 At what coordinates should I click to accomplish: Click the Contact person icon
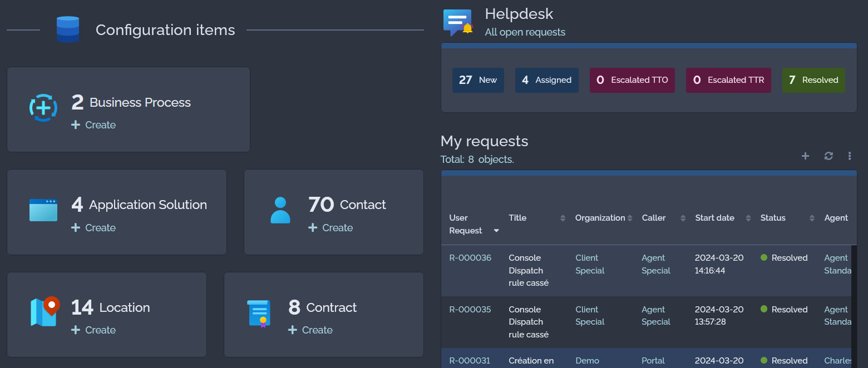[x=280, y=210]
